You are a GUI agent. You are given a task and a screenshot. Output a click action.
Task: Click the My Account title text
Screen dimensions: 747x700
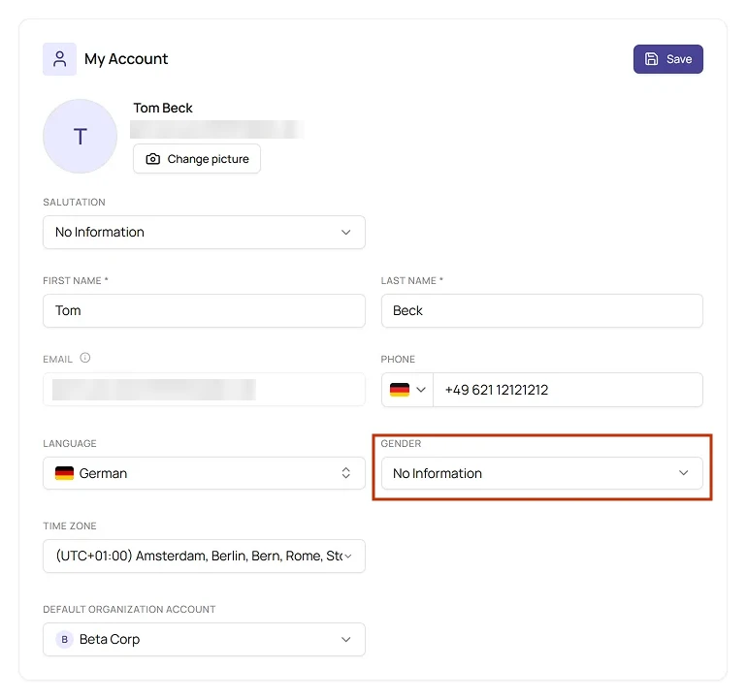point(126,59)
